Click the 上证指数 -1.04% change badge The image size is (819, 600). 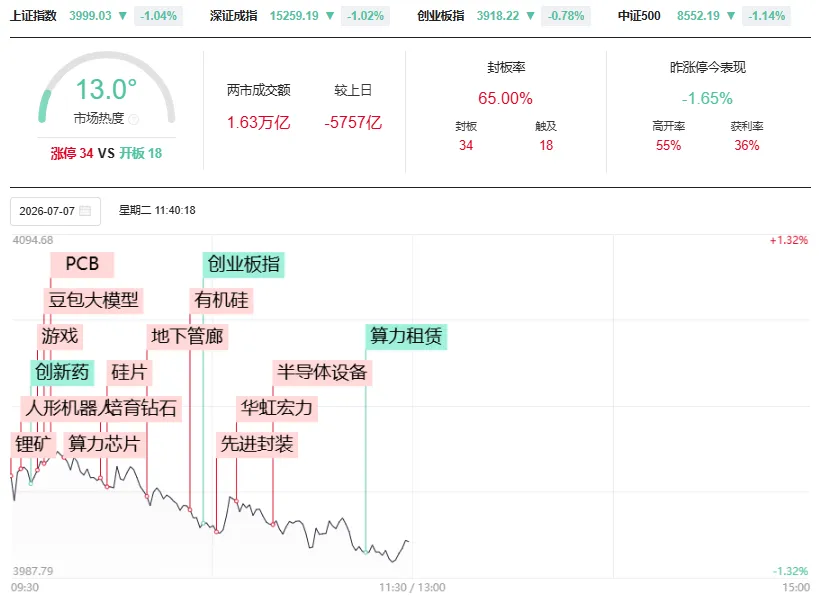coord(158,16)
